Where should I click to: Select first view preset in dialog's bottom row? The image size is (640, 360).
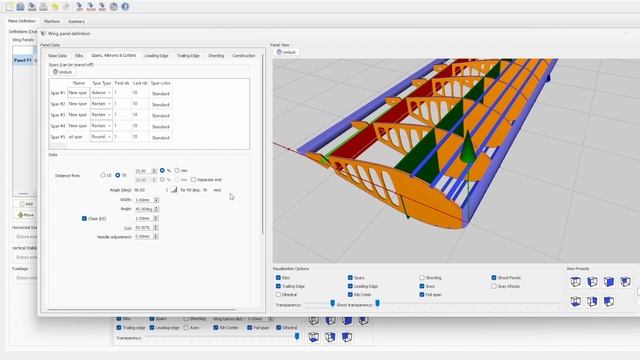[x=576, y=302]
